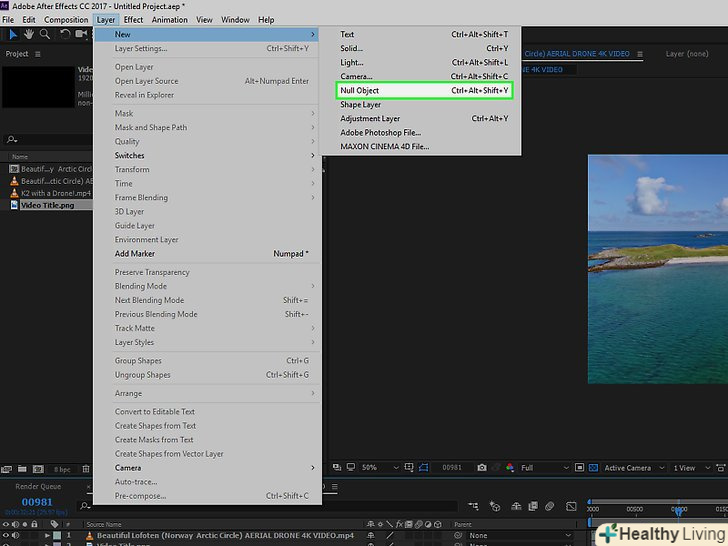Image resolution: width=728 pixels, height=546 pixels.
Task: Expand layer 1 properties triangle
Action: (46, 536)
